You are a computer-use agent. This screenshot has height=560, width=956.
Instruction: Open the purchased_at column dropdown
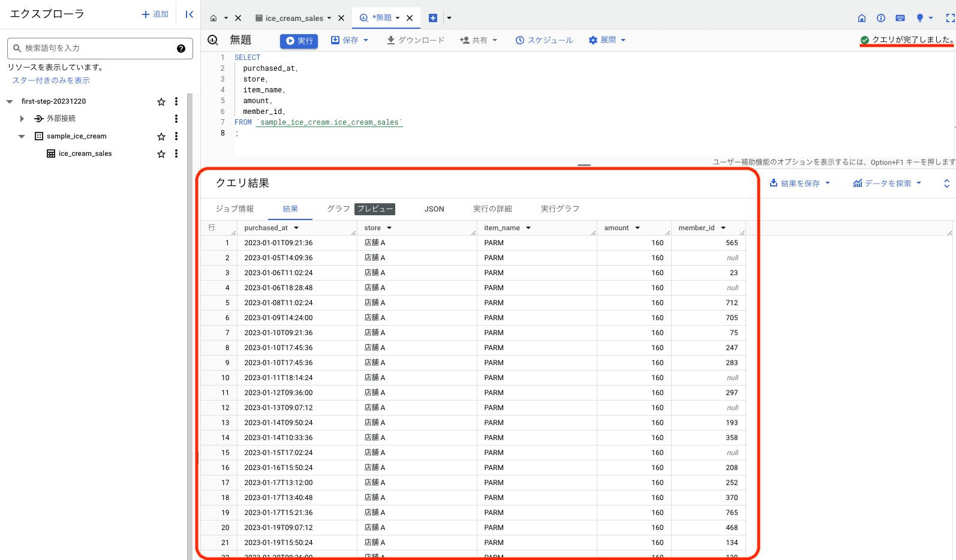[296, 228]
